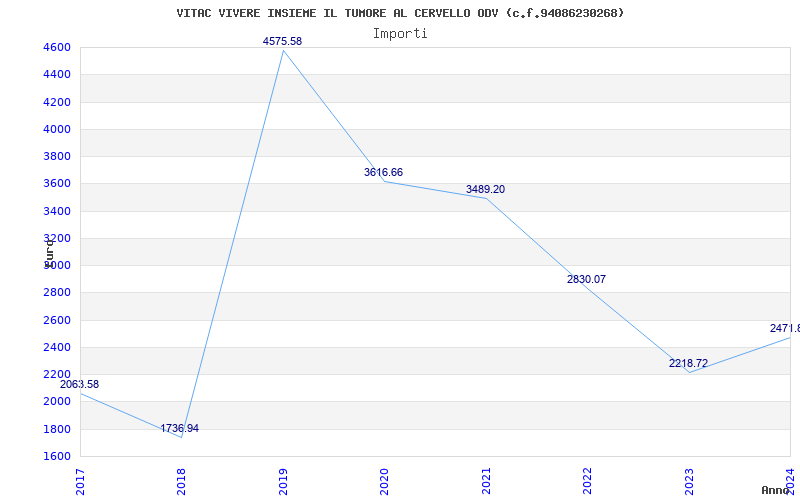The image size is (800, 500).
Task: Click x-axis year 2022
Action: (x=587, y=482)
